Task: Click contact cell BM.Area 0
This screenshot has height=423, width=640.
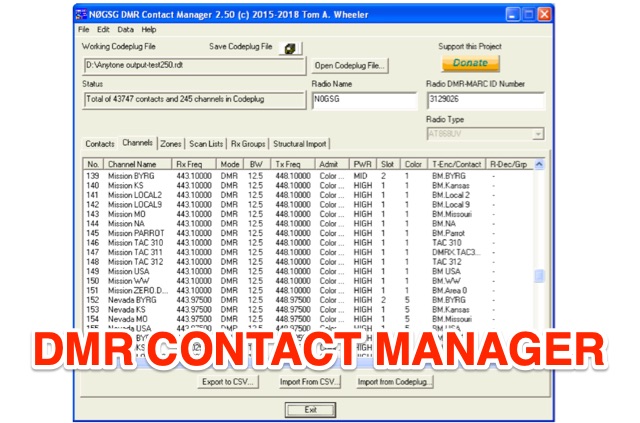Action: click(x=449, y=290)
